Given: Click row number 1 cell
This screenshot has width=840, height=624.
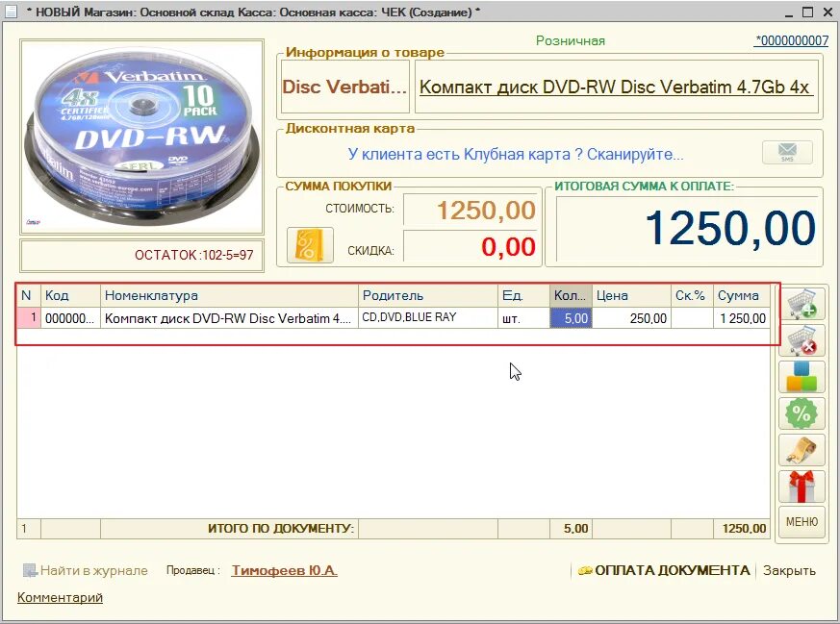Looking at the screenshot, I should coord(29,318).
